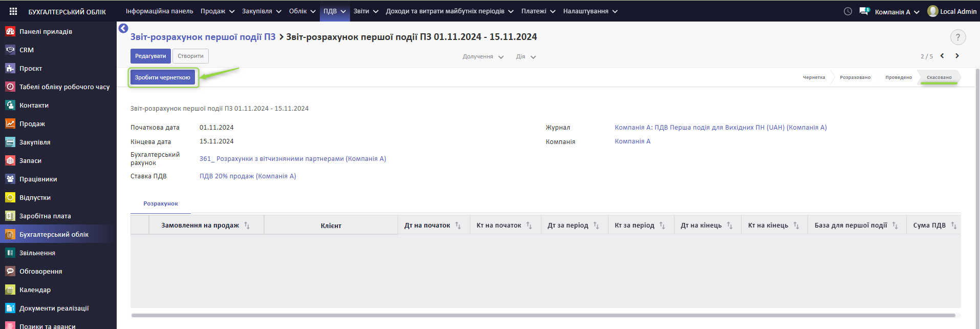
Task: Click the Зробити чернеткою button
Action: (163, 77)
